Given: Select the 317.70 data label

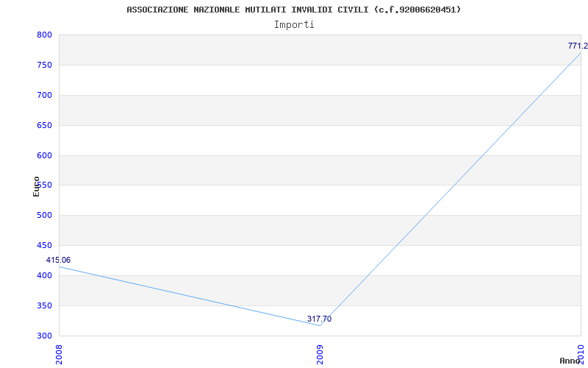Looking at the screenshot, I should click(x=319, y=319).
